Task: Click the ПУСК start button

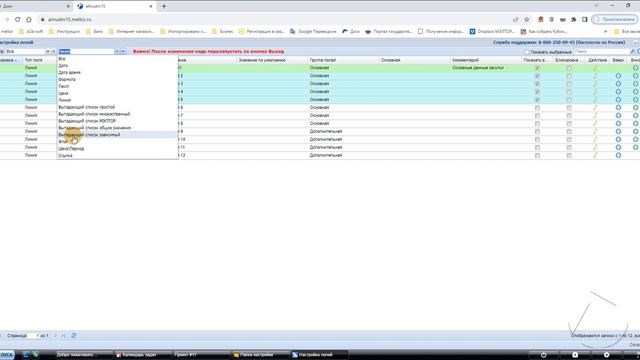Action: coord(7,355)
